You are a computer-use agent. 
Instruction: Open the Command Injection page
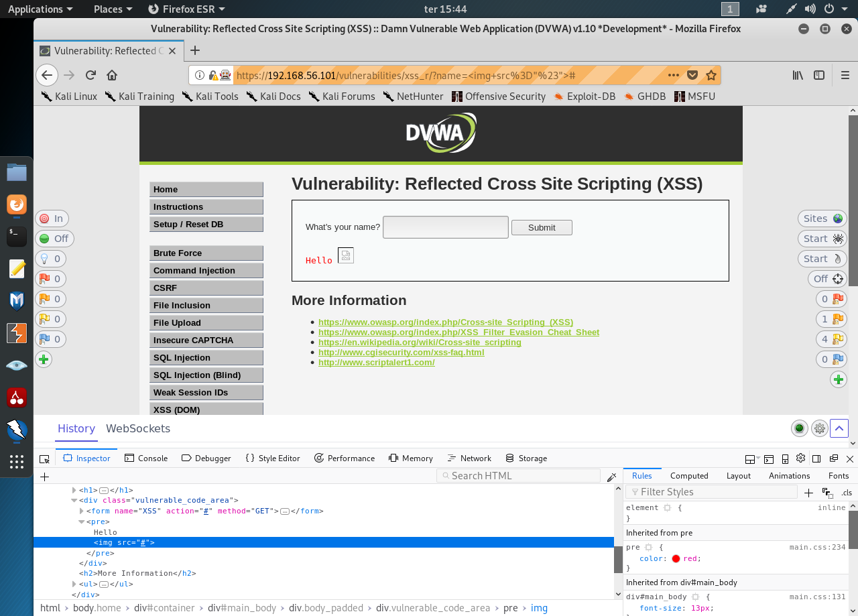point(206,271)
